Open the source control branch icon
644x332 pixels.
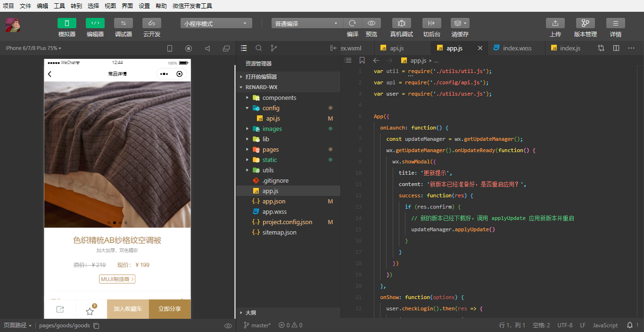tap(274, 48)
